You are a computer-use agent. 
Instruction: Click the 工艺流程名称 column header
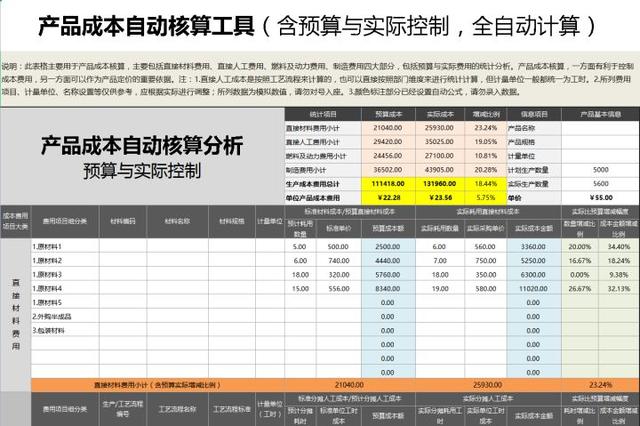[178, 409]
